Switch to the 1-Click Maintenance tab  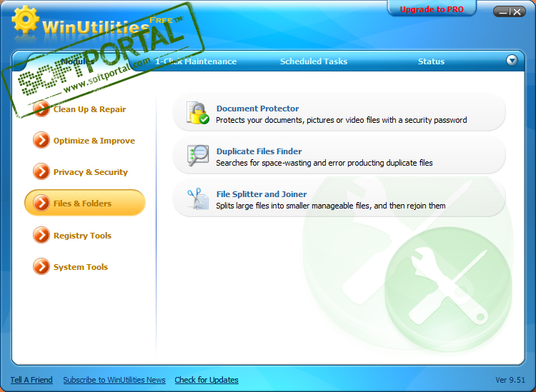pyautogui.click(x=196, y=61)
